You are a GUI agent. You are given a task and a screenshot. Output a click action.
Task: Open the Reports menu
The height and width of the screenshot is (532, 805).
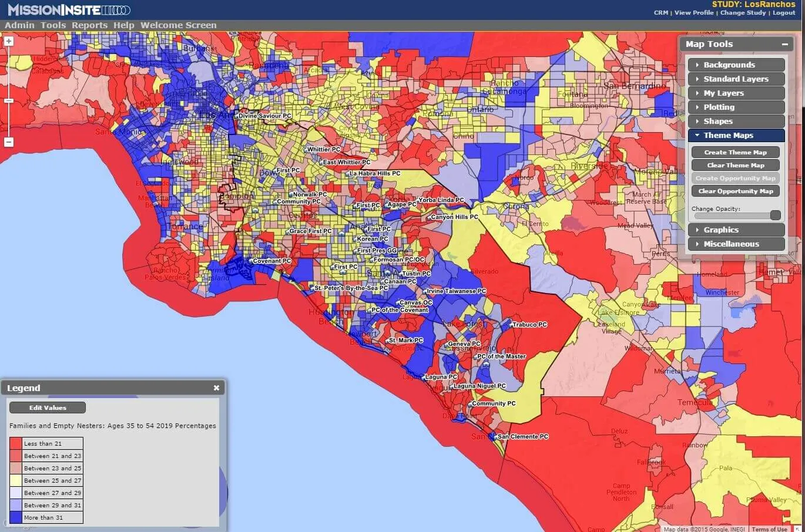tap(89, 25)
